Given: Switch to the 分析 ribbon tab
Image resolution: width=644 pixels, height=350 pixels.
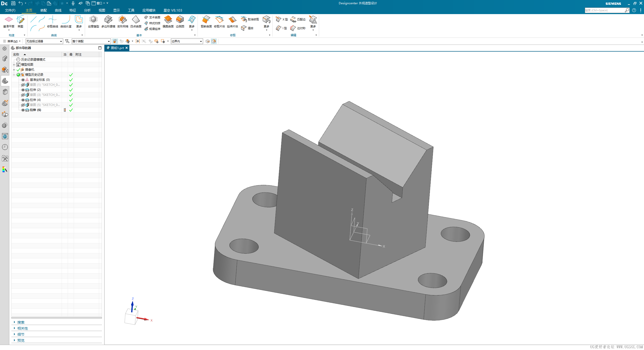Looking at the screenshot, I should [87, 10].
